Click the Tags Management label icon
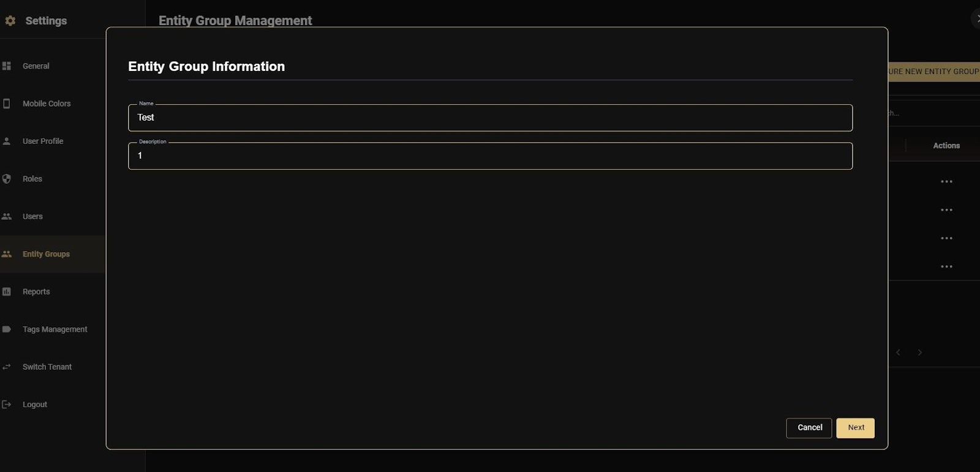 [7, 329]
